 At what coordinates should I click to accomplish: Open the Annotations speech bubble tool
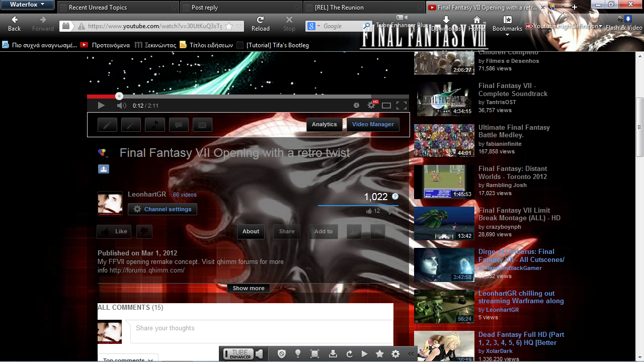click(179, 125)
